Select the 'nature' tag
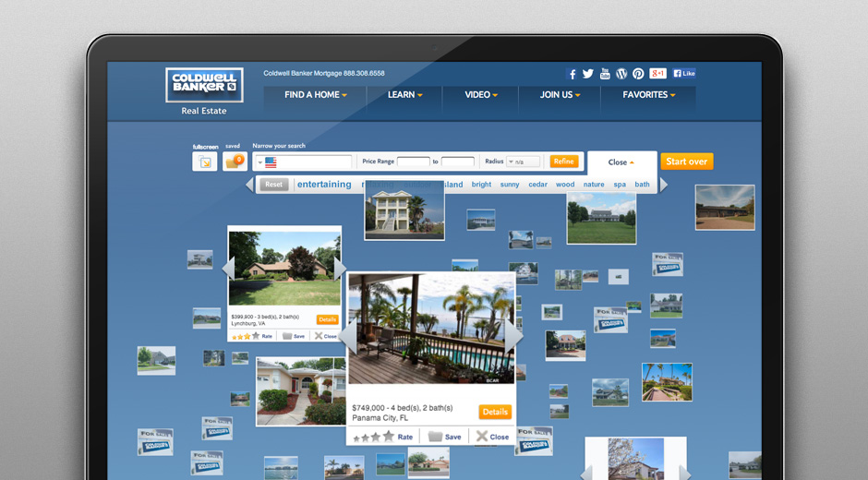This screenshot has width=868, height=480. [594, 185]
